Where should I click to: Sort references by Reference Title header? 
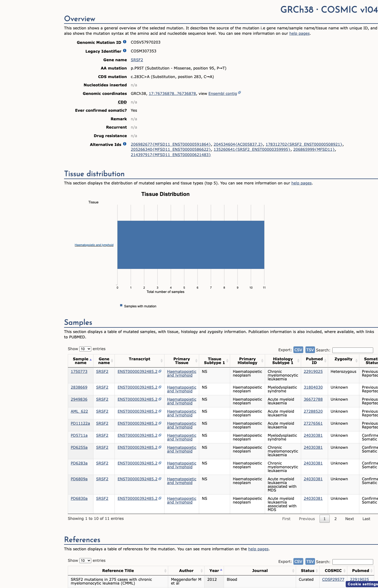(x=118, y=571)
